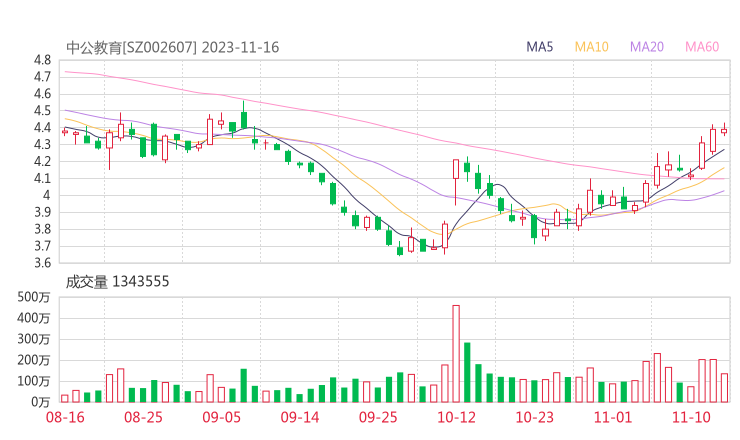Screen dimensions: 740x440
Task: Click the 10-23 date axis label
Action: [x=534, y=417]
